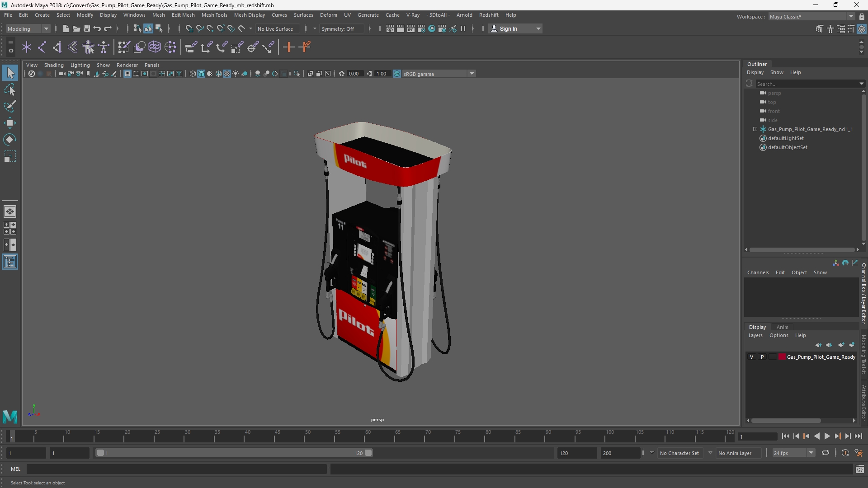868x488 pixels.
Task: Click the Save Scene icon
Action: (86, 28)
